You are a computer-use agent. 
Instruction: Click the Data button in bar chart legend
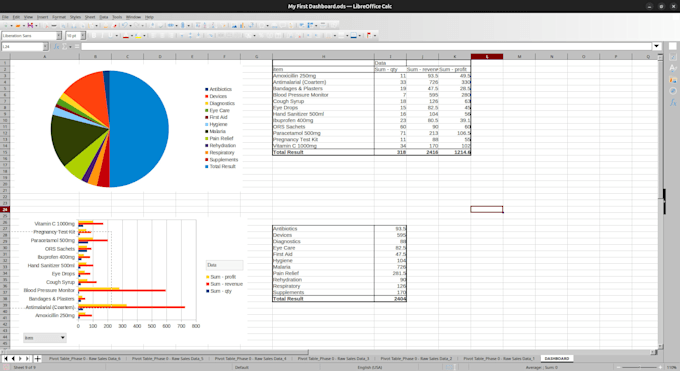[224, 265]
